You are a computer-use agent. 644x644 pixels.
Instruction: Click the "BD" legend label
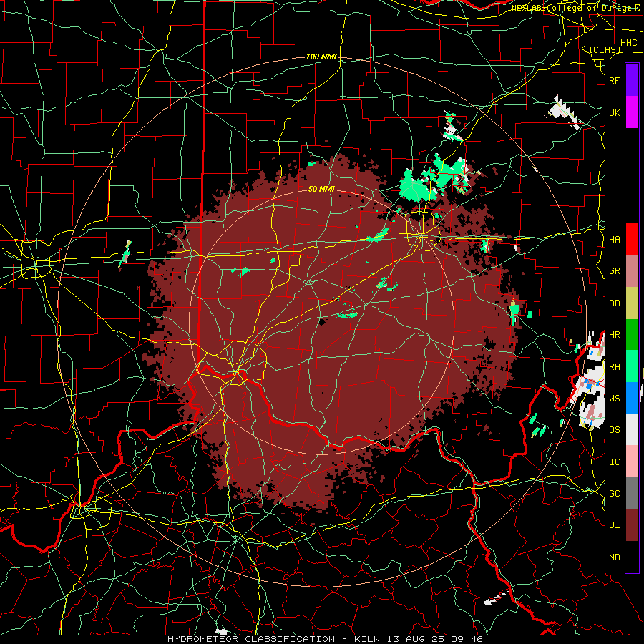[x=614, y=303]
